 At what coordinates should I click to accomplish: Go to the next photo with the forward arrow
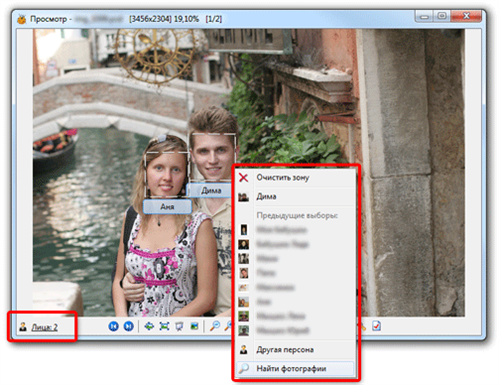click(x=129, y=326)
